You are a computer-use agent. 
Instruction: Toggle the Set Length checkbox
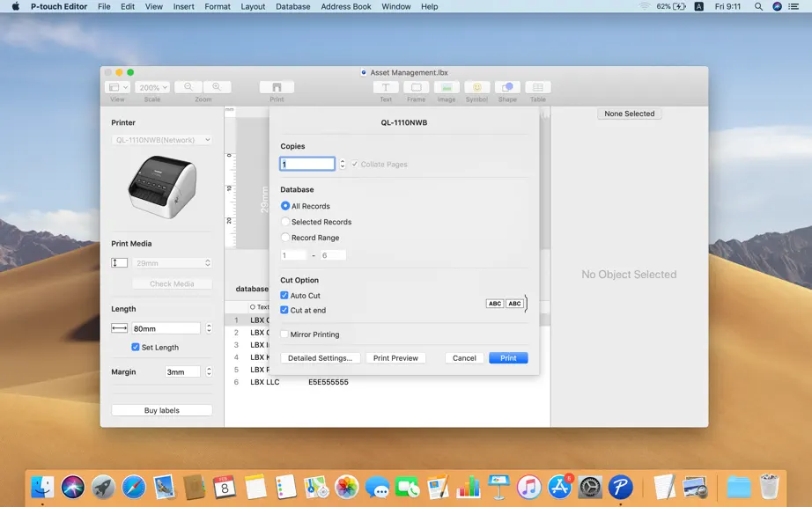135,347
